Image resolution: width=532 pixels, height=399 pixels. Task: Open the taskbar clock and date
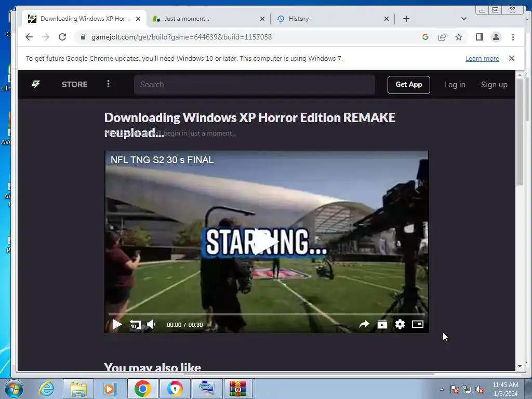tap(506, 389)
